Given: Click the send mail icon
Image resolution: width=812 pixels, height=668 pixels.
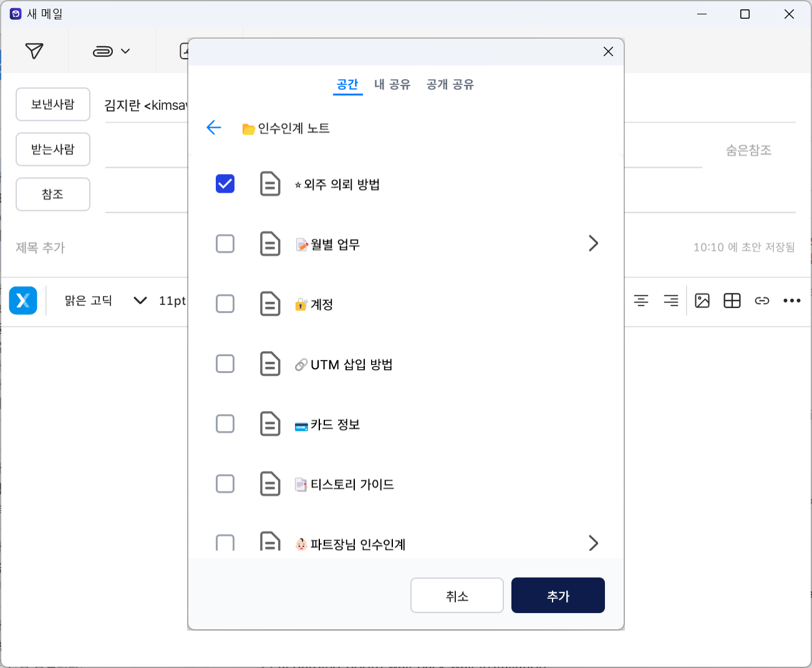Looking at the screenshot, I should (35, 51).
